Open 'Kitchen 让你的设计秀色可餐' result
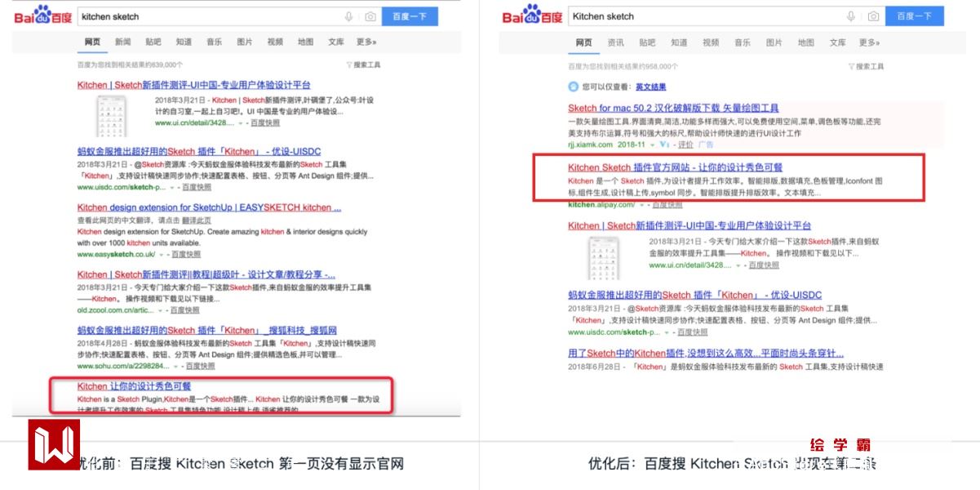Image resolution: width=980 pixels, height=490 pixels. (x=134, y=386)
